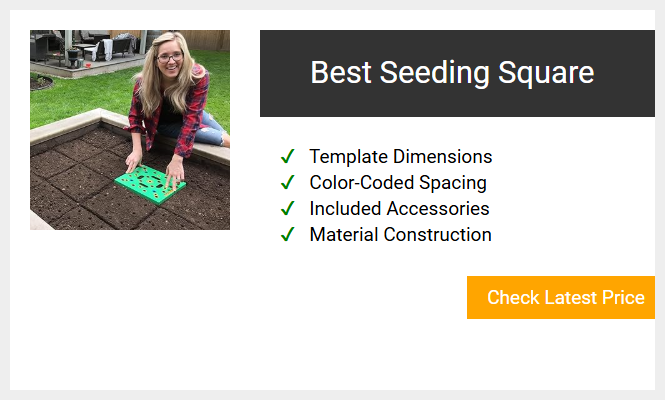The image size is (665, 400).
Task: Select the Color-Coded Spacing feature text
Action: [x=398, y=182]
